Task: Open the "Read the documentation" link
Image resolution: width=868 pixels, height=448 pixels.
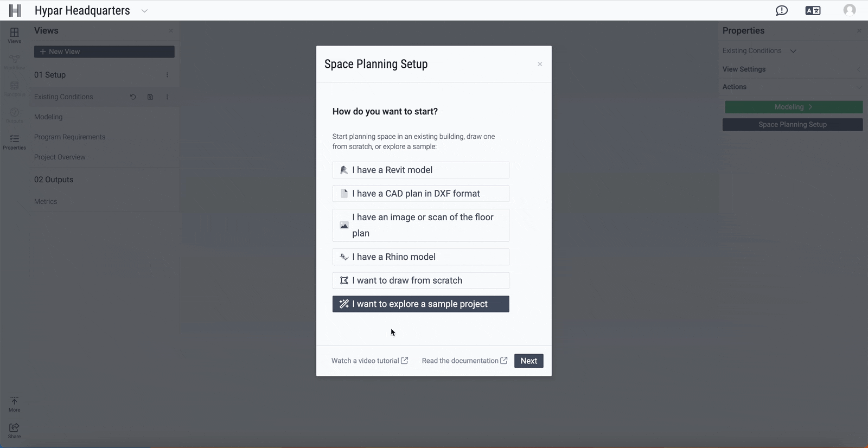Action: click(464, 361)
